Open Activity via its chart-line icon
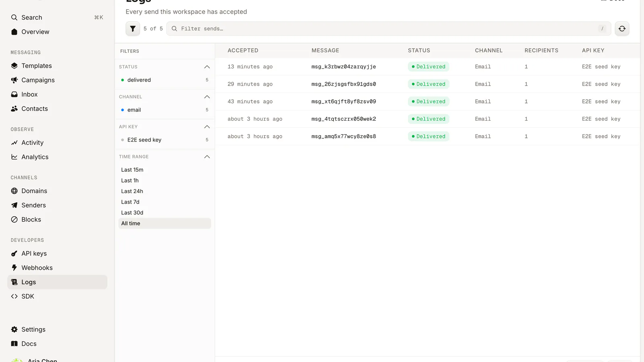 pos(14,142)
